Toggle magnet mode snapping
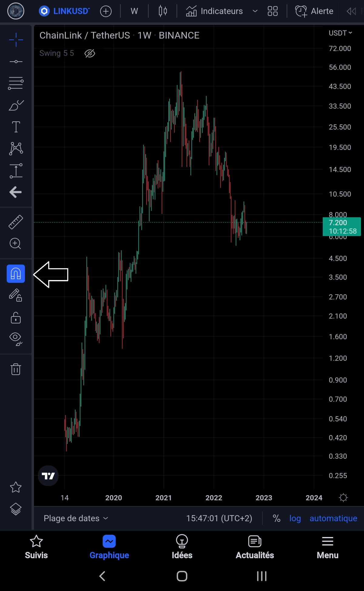Image resolution: width=364 pixels, height=591 pixels. click(x=16, y=274)
